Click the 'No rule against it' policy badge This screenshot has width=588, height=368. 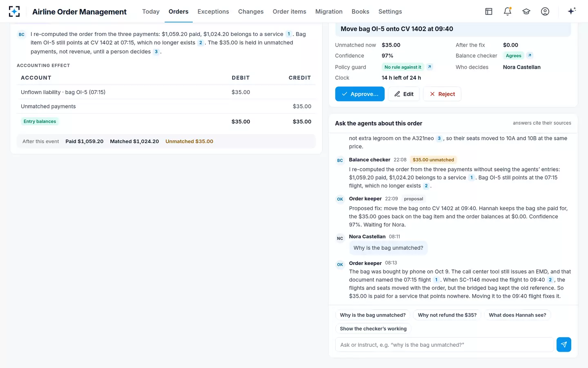tap(403, 67)
